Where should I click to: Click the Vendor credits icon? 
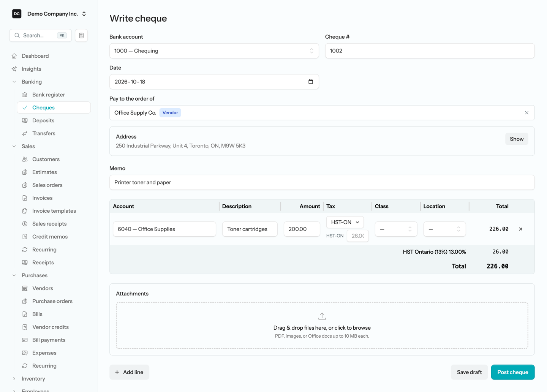coord(25,327)
